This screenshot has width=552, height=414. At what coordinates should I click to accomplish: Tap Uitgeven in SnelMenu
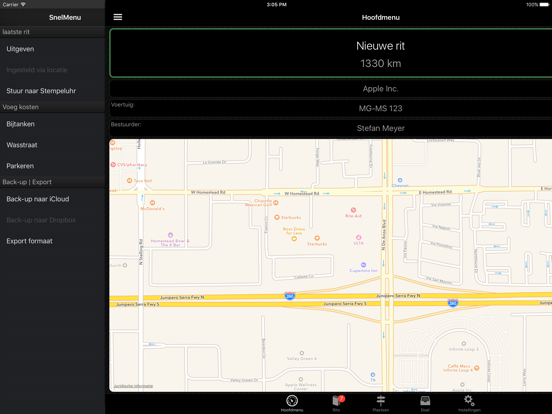pos(52,49)
